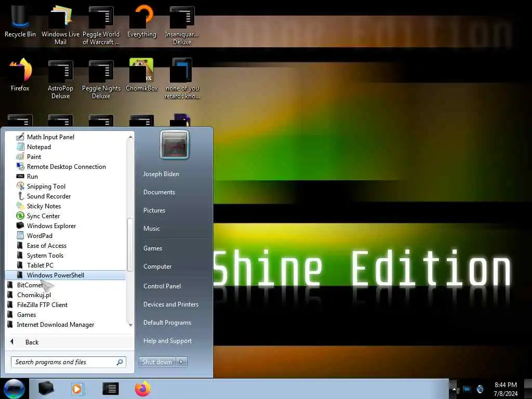The width and height of the screenshot is (532, 399).
Task: Click the programs list scroll-down arrow
Action: 130,325
